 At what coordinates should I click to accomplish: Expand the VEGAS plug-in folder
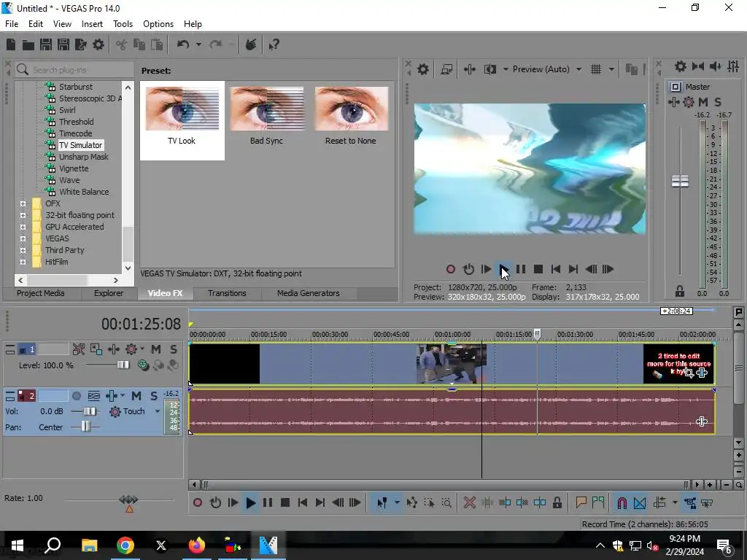[x=23, y=238]
